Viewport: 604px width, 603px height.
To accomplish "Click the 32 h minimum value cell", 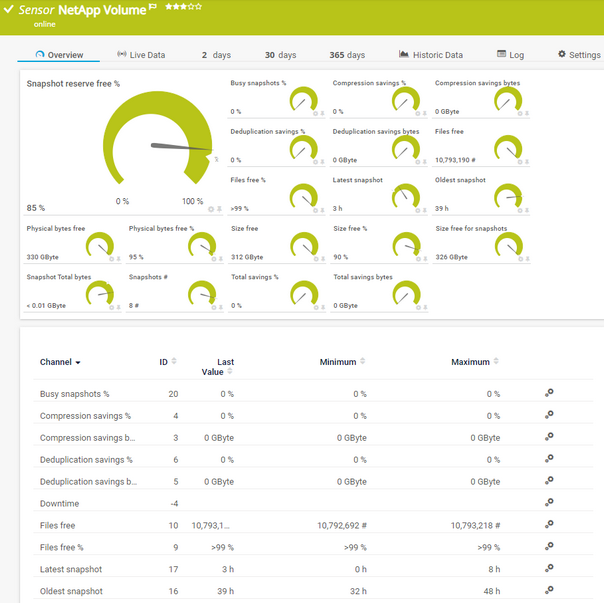I will [x=358, y=591].
